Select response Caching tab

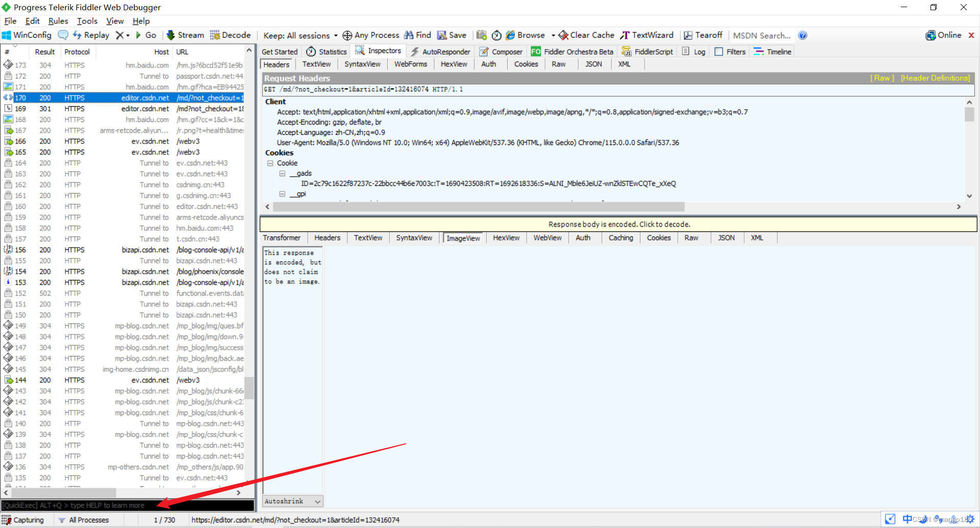[621, 238]
